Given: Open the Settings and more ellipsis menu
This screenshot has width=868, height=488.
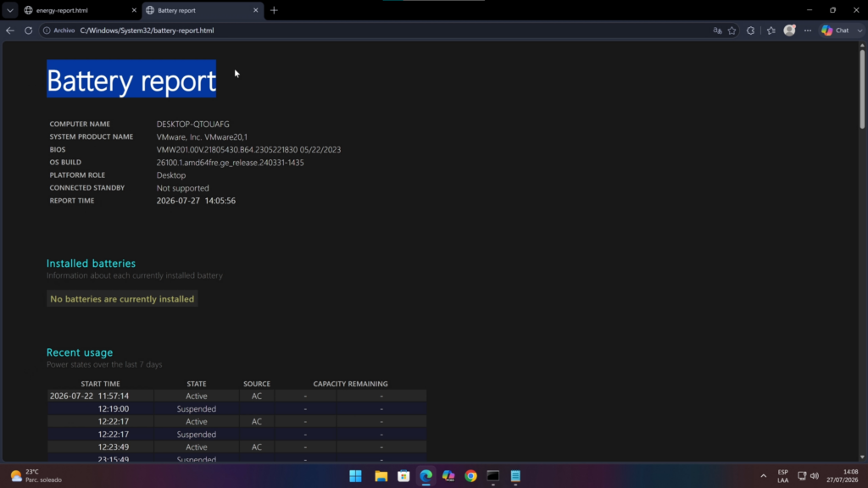Looking at the screenshot, I should pos(808,30).
